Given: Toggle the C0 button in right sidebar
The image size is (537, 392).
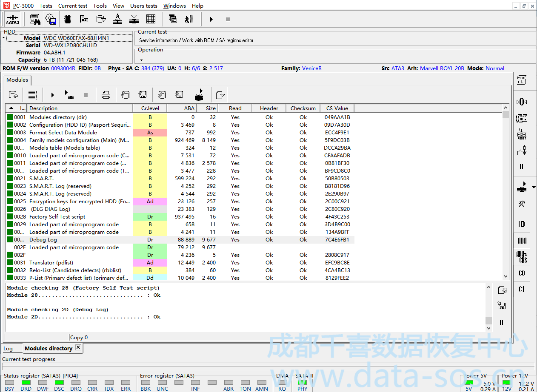Looking at the screenshot, I should [522, 273].
